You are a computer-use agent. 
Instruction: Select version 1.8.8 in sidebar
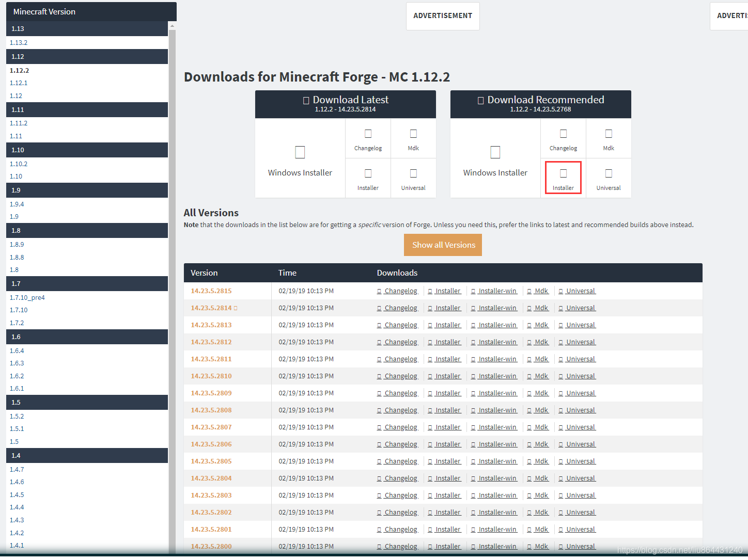[x=17, y=258]
